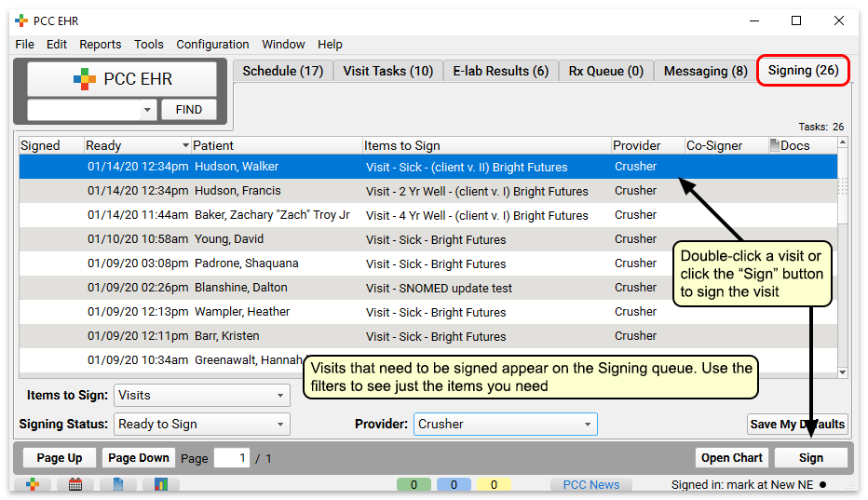Open the bar chart icon in status bar
868x500 pixels.
pyautogui.click(x=160, y=484)
